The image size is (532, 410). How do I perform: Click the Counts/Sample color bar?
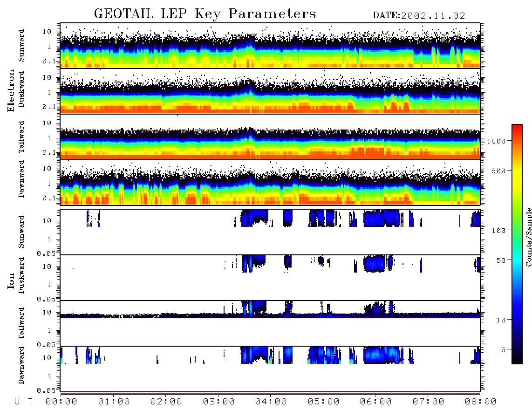tap(517, 244)
